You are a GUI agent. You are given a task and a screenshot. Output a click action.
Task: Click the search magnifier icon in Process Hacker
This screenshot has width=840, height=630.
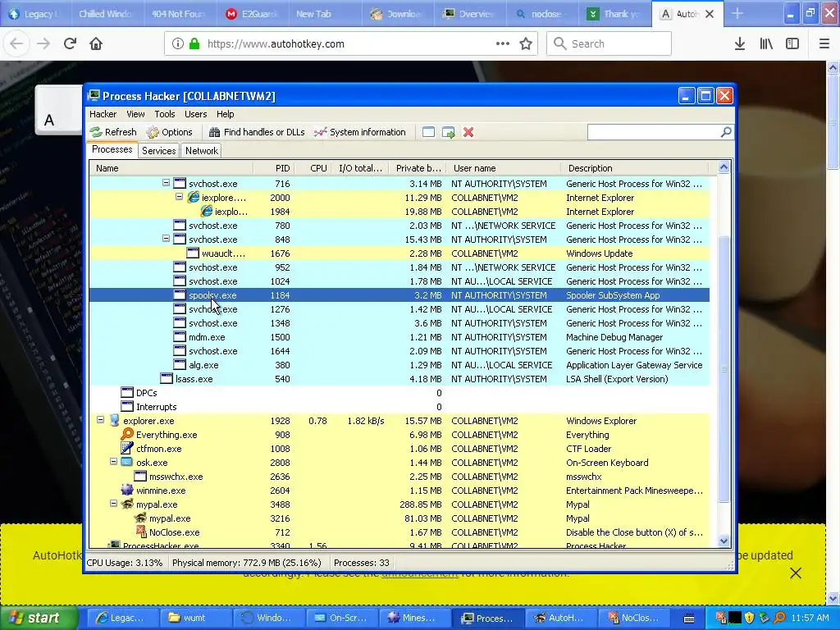(x=726, y=132)
